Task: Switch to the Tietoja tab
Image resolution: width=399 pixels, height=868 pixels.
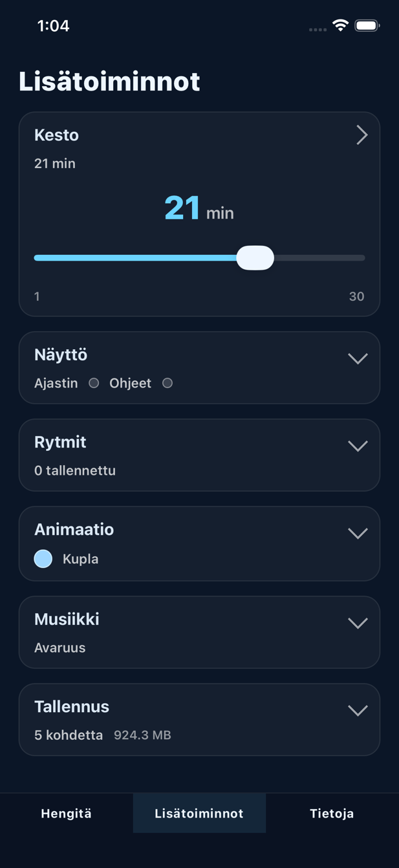Action: pyautogui.click(x=332, y=813)
